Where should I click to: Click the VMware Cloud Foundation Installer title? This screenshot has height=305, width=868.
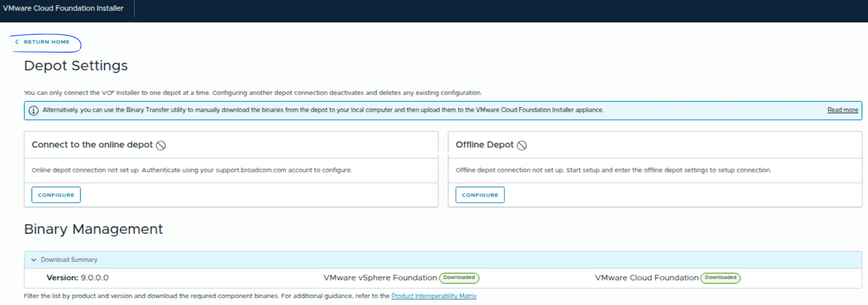pos(63,9)
